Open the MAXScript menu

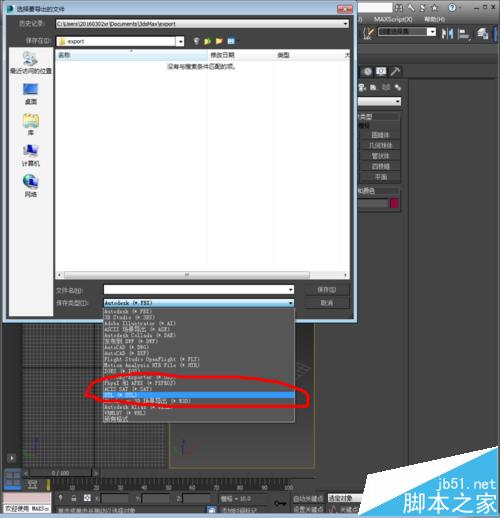(x=393, y=19)
